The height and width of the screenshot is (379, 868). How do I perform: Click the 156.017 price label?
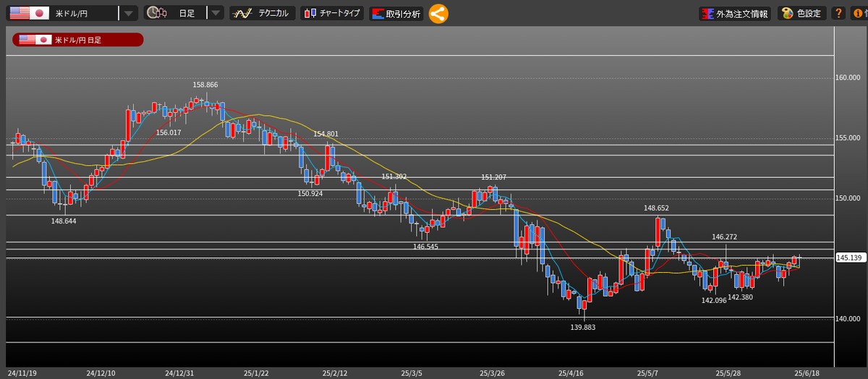(x=169, y=132)
